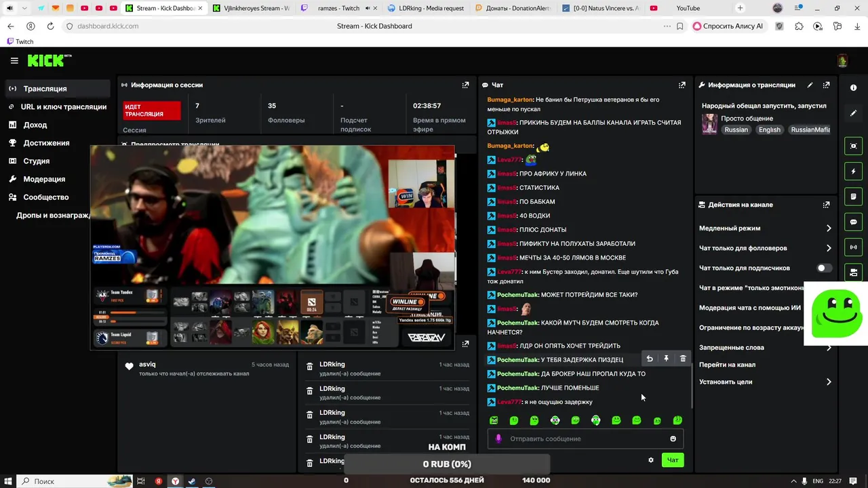Click Модерация чата с помощью ИИ
This screenshot has width=868, height=488.
pyautogui.click(x=750, y=308)
